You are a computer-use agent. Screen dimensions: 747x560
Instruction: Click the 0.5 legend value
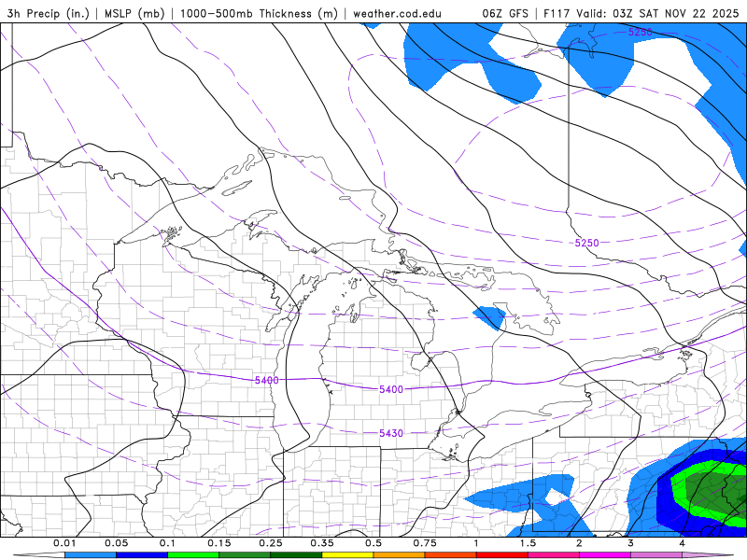click(x=373, y=543)
